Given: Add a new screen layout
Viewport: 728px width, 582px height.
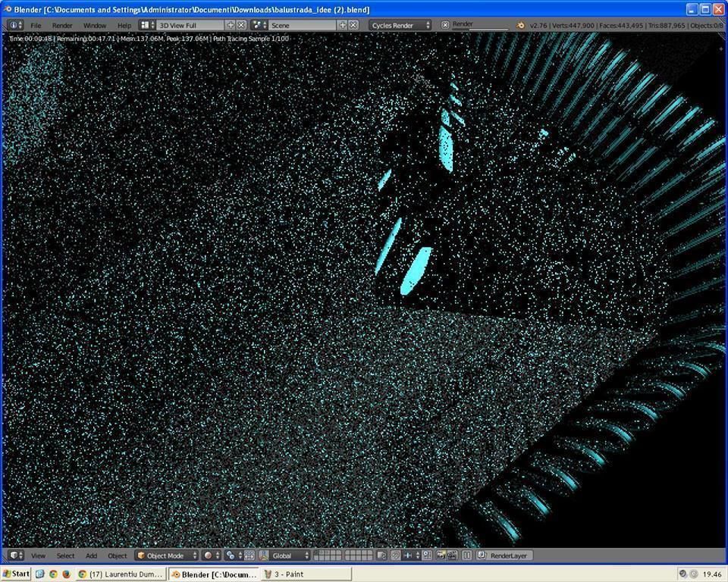Looking at the screenshot, I should (231, 25).
